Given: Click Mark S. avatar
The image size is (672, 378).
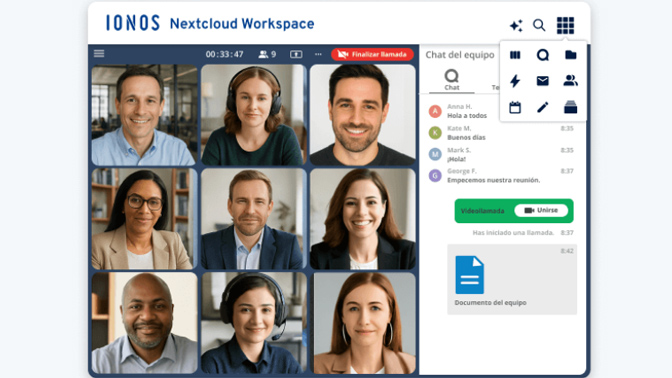Looking at the screenshot, I should 435,154.
